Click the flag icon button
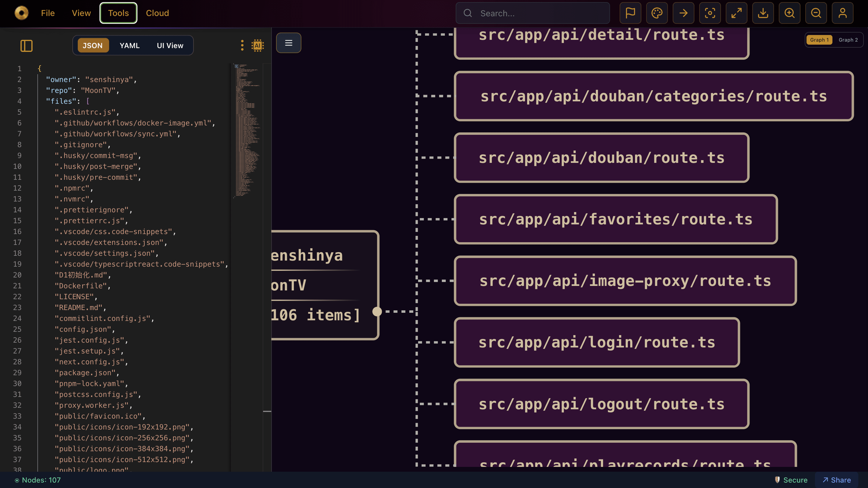868x488 pixels. (631, 13)
